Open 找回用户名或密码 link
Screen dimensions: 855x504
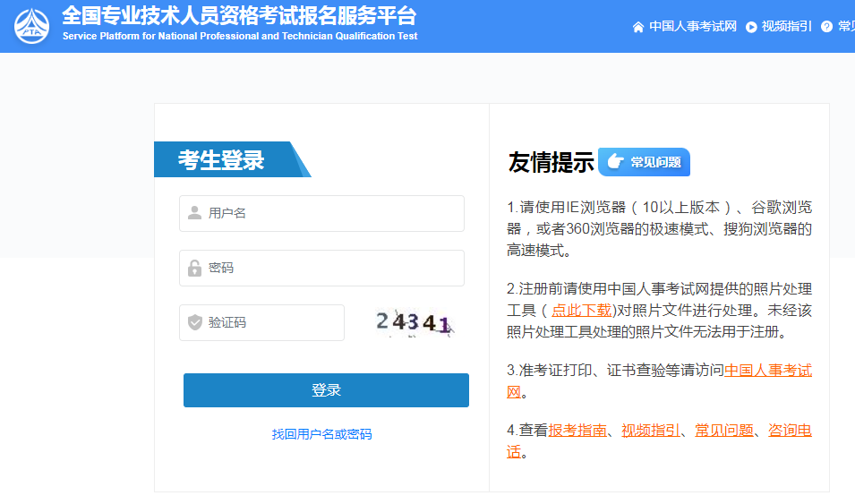click(321, 434)
